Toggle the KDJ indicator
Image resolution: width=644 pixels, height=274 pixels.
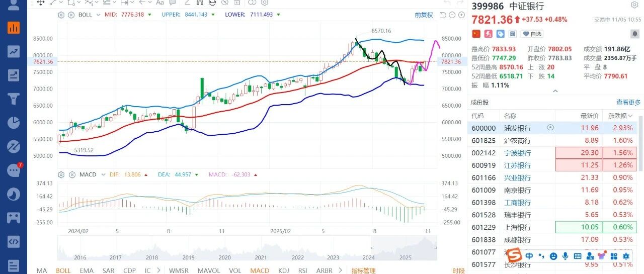284,270
